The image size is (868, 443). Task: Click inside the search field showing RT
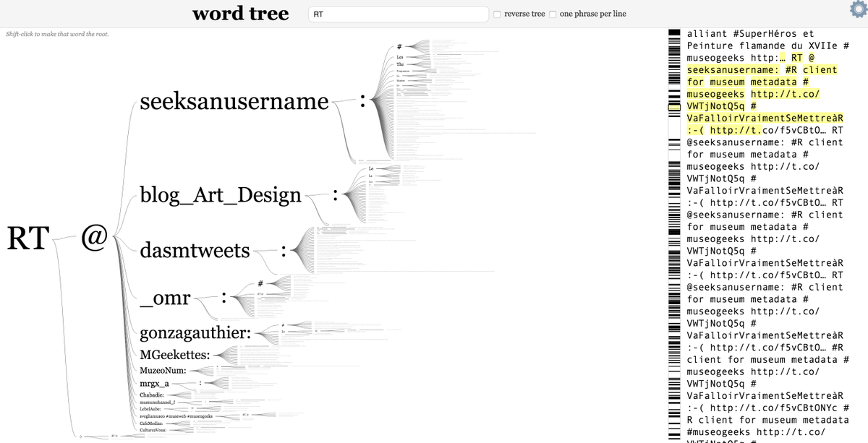click(398, 13)
